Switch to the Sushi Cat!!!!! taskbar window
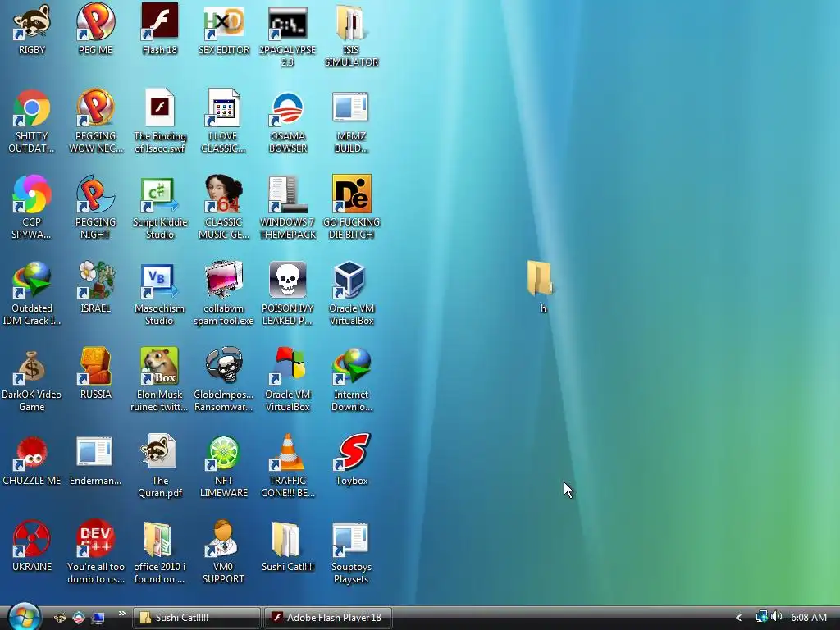The image size is (840, 630). tap(196, 618)
